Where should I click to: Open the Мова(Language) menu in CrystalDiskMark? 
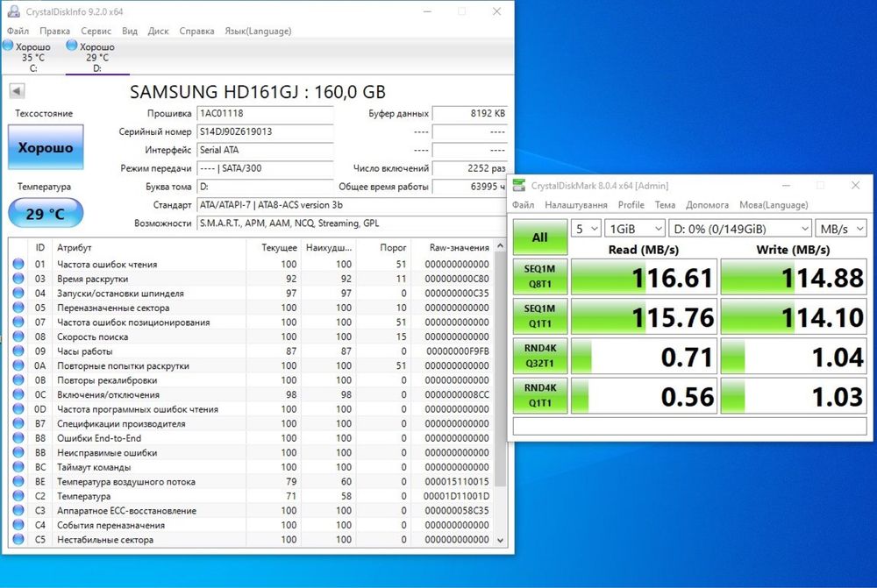click(774, 204)
